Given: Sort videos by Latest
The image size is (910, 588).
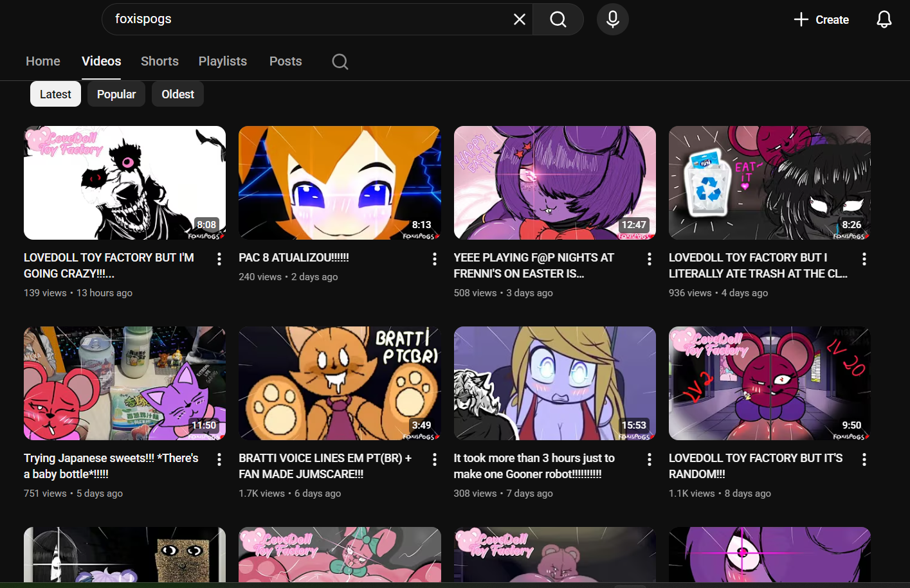Looking at the screenshot, I should [x=55, y=94].
